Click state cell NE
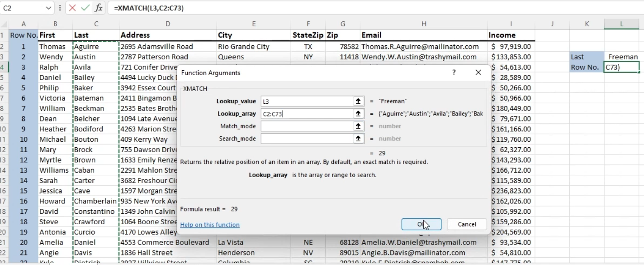This screenshot has width=644, height=265. 308,242
